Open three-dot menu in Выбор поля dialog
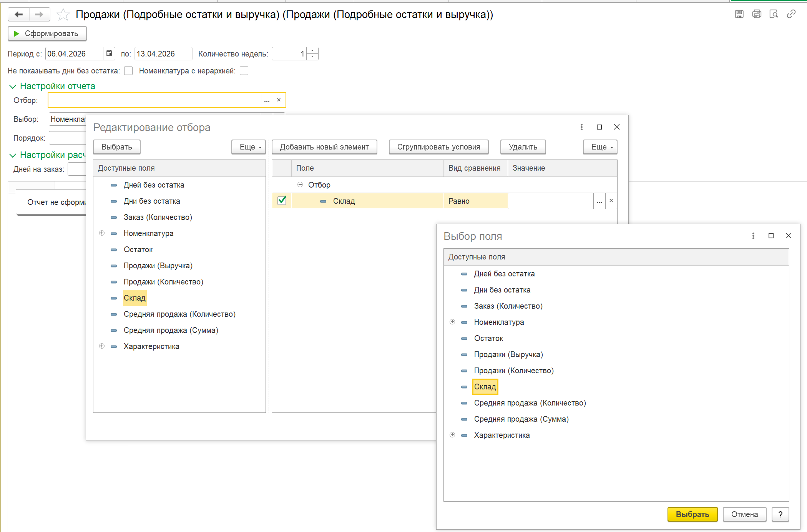Screen dimensions: 807x532 pyautogui.click(x=753, y=236)
